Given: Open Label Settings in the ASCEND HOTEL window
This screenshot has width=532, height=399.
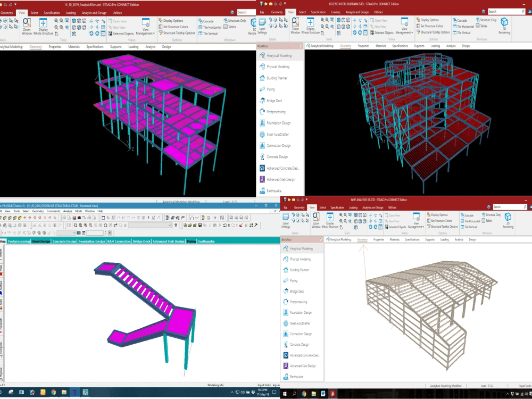Looking at the screenshot, I should (262, 26).
